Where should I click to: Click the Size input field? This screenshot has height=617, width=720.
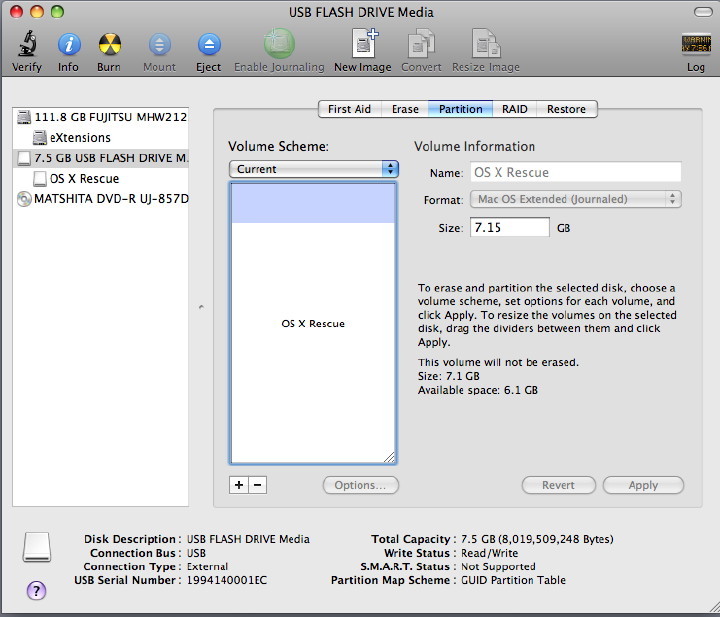coord(510,228)
